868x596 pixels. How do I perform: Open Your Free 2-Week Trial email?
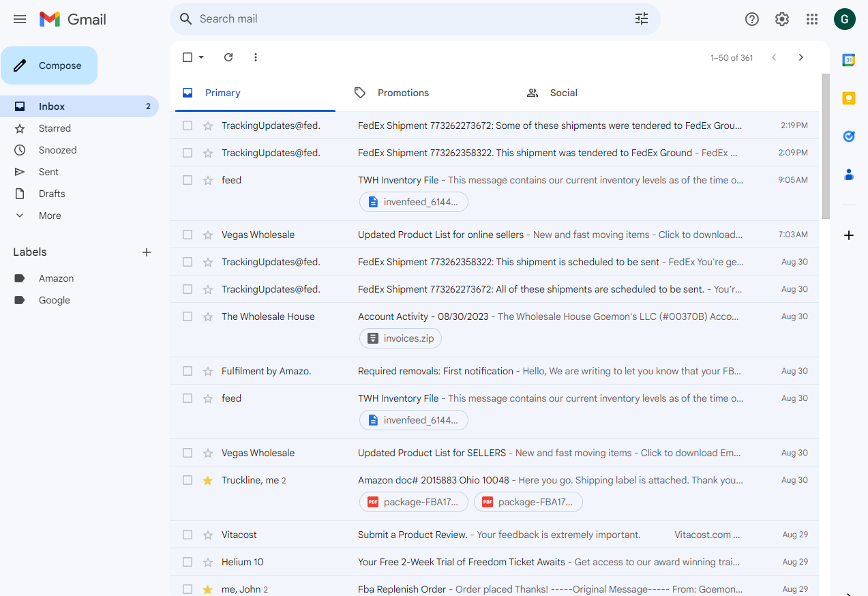click(494, 562)
